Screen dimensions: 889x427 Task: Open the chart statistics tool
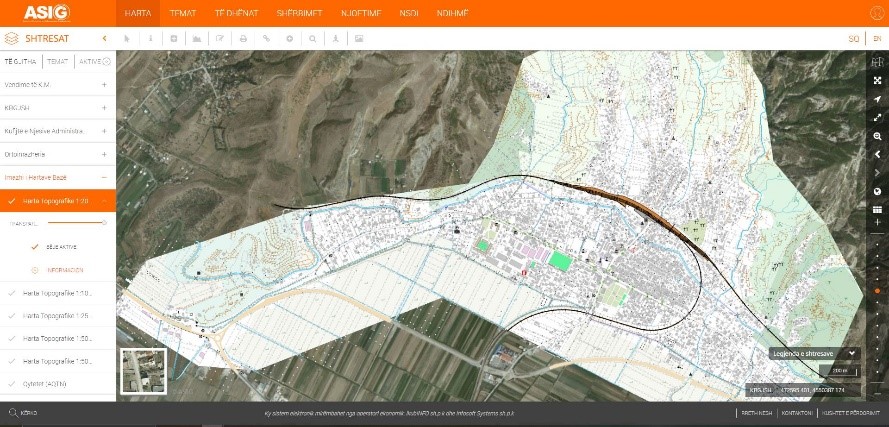click(x=196, y=39)
